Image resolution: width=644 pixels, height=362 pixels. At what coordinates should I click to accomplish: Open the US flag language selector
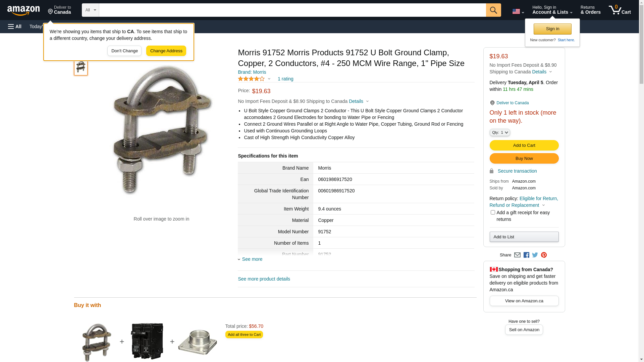pos(518,11)
